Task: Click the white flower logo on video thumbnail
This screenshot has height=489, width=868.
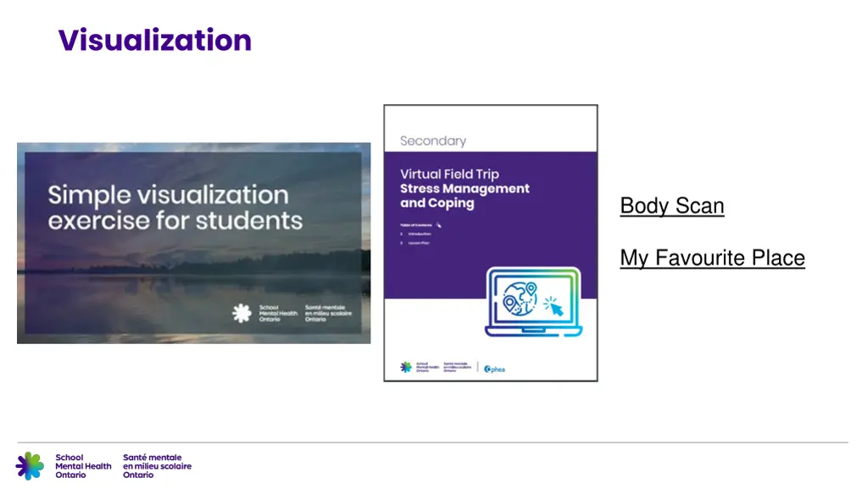Action: [x=242, y=314]
